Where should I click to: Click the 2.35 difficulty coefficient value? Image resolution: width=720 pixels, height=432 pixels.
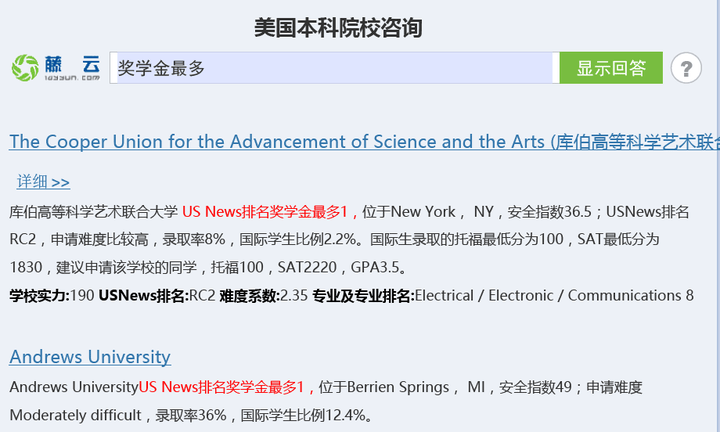coord(294,296)
